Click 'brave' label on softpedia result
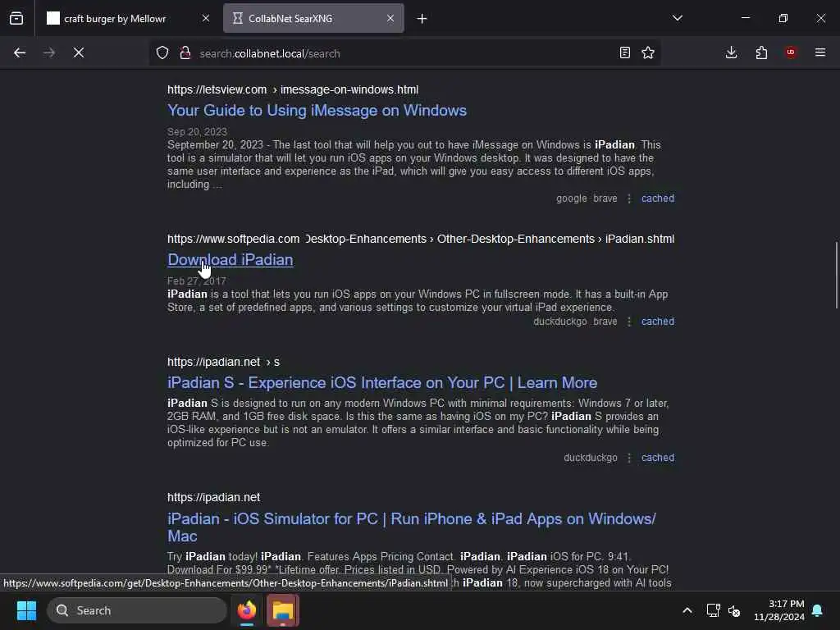The height and width of the screenshot is (630, 840). coord(605,322)
